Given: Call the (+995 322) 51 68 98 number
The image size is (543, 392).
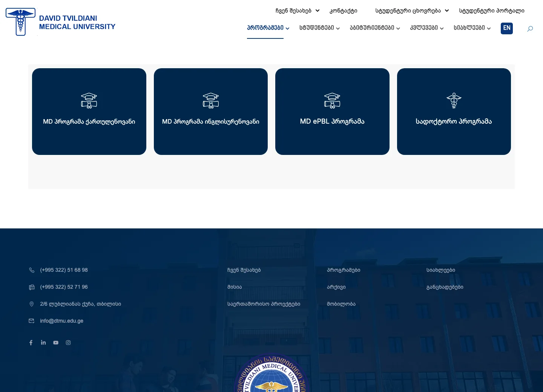Looking at the screenshot, I should (x=64, y=270).
